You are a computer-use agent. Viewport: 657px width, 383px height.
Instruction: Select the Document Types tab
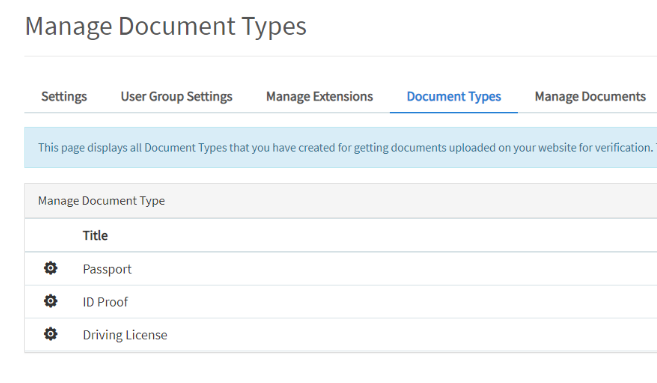pyautogui.click(x=454, y=96)
